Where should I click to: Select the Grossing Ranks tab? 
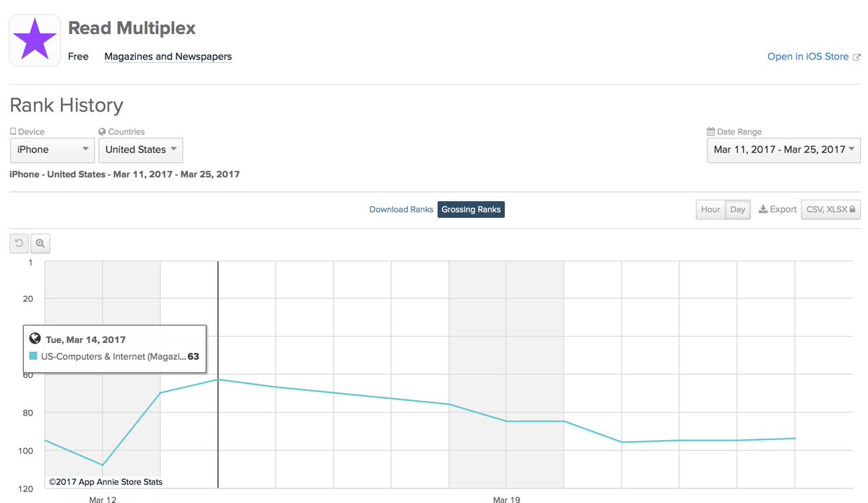pyautogui.click(x=471, y=209)
